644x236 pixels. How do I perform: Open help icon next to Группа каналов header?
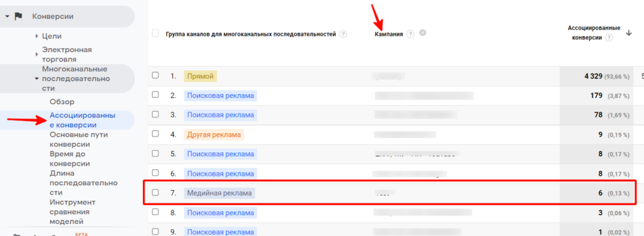pos(343,35)
